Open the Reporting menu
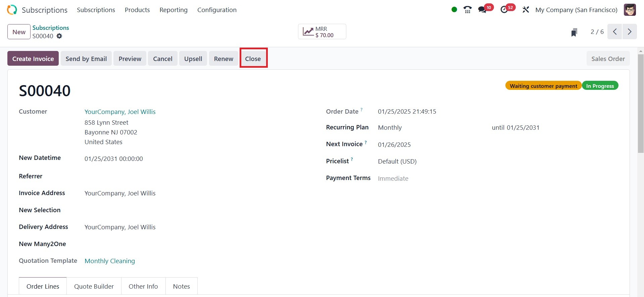Image resolution: width=644 pixels, height=297 pixels. click(174, 10)
